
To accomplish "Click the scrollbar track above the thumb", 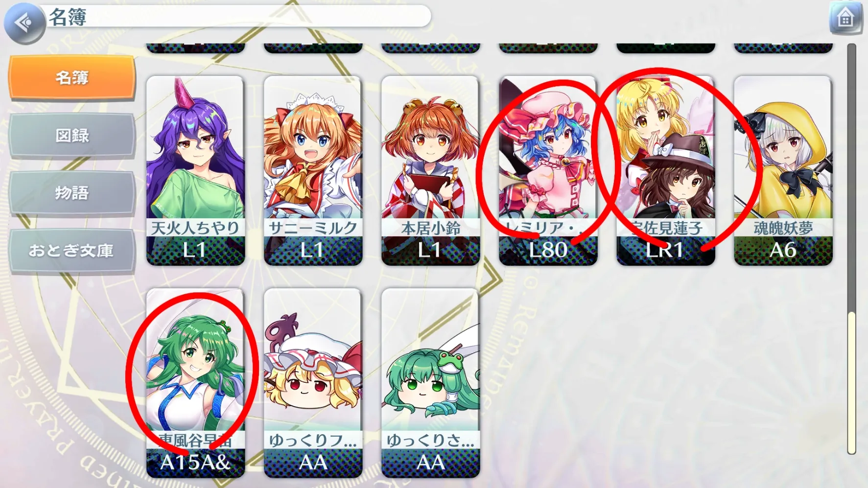I will coord(852,178).
